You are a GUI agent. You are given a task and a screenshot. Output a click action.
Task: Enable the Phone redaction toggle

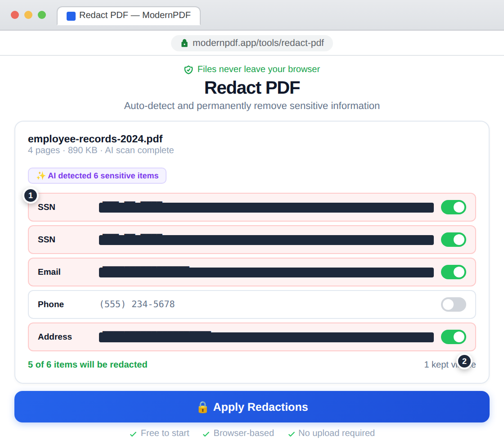click(x=454, y=304)
